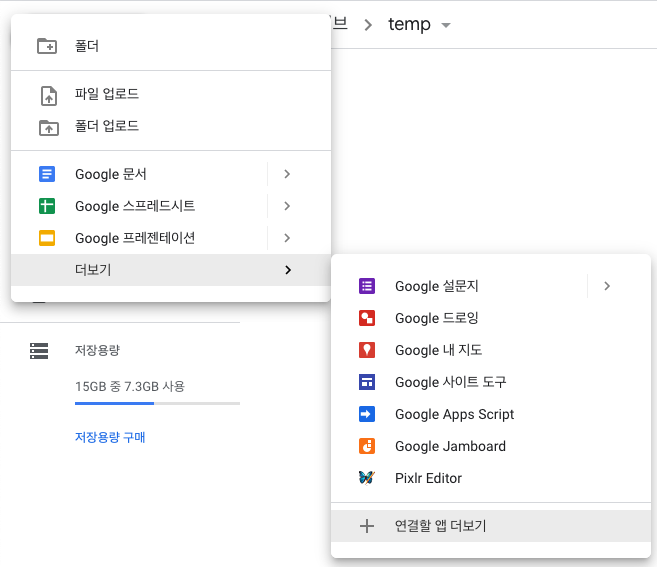Select Pixlr Editor in submenu
This screenshot has width=657, height=567.
tap(491, 478)
